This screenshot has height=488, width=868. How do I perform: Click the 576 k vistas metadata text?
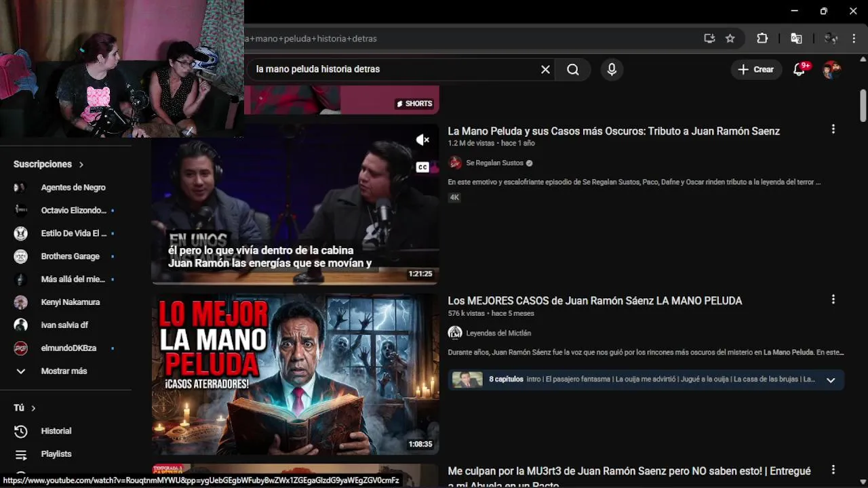(467, 313)
